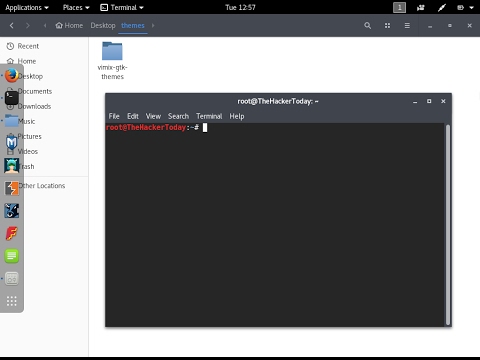Switch to grid view in Files
Viewport: 480px width, 360px height.
point(387,26)
